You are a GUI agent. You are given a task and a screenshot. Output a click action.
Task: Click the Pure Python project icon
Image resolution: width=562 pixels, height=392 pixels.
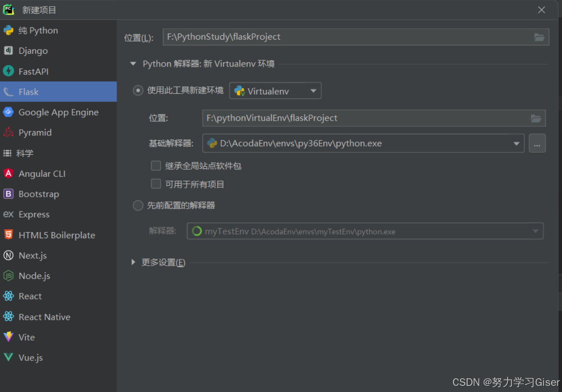(8, 31)
